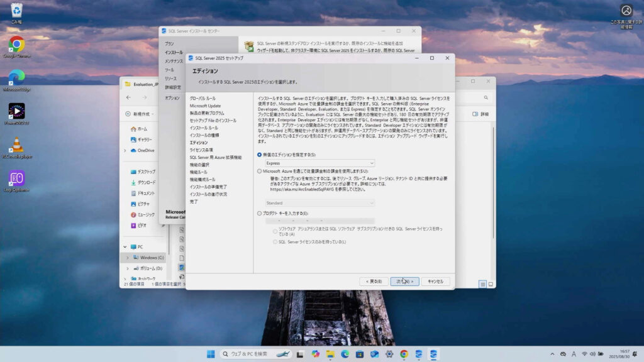Click the ライセンス条項 step in setup
644x362 pixels.
[x=201, y=150]
